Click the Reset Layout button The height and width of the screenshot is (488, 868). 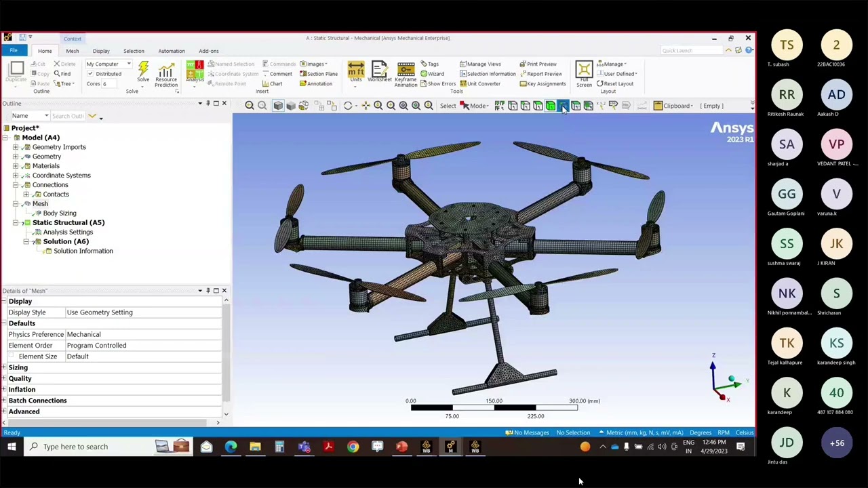click(615, 84)
